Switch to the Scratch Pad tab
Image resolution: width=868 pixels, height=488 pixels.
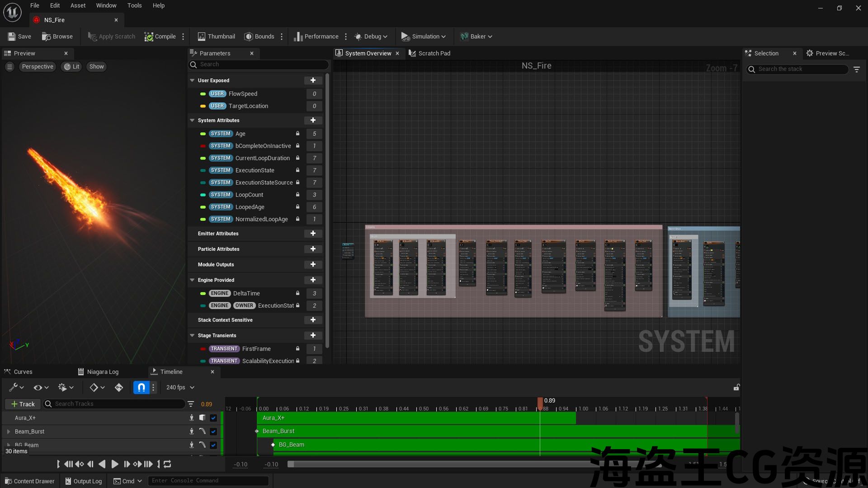429,53
